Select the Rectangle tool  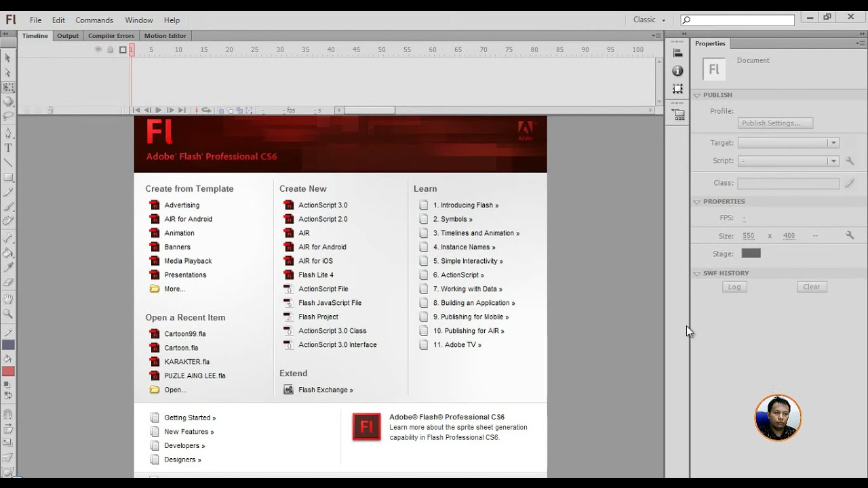(8, 178)
